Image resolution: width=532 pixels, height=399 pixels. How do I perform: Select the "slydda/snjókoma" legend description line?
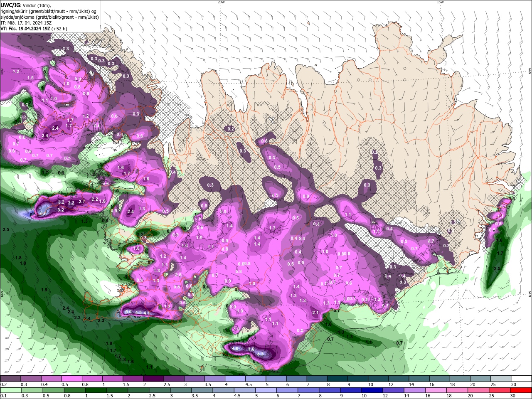[49, 17]
